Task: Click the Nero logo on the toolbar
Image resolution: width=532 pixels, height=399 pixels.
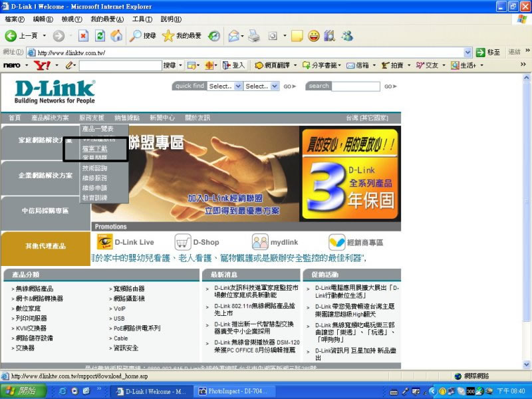Action: click(x=11, y=65)
